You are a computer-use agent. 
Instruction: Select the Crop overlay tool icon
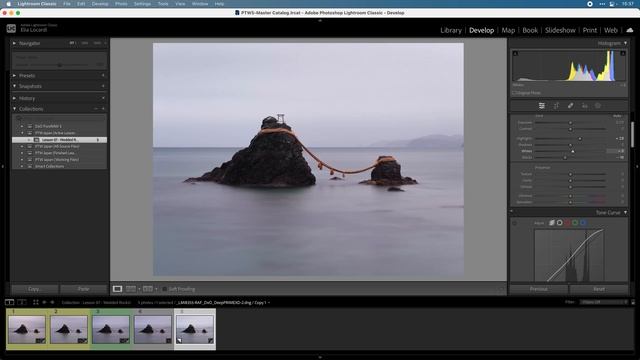556,106
